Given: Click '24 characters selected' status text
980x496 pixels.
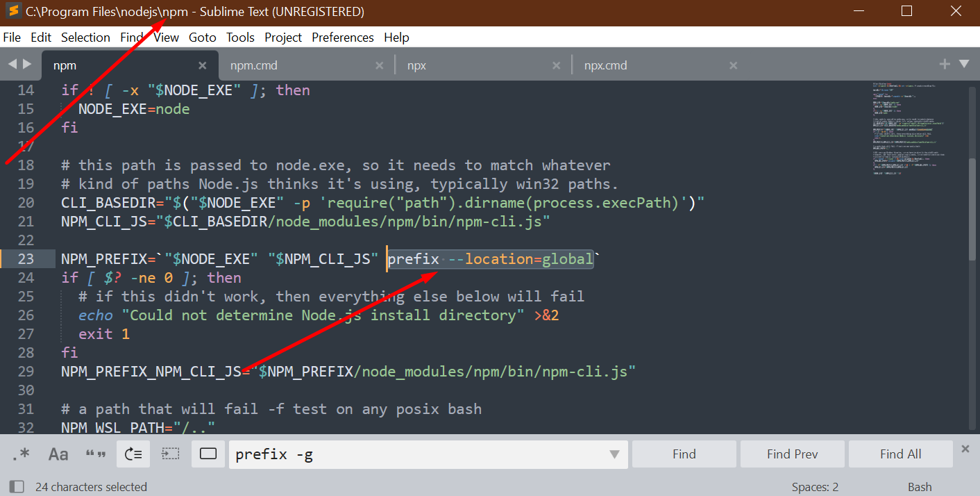Looking at the screenshot, I should point(91,487).
